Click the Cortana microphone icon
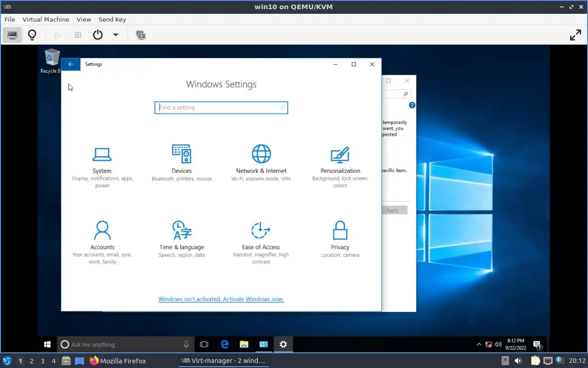Image resolution: width=588 pixels, height=368 pixels. 186,344
